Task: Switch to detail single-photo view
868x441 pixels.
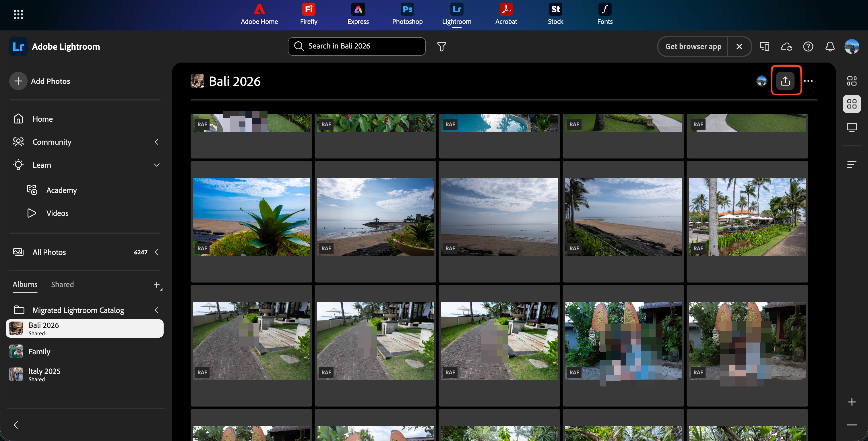Action: click(x=851, y=127)
